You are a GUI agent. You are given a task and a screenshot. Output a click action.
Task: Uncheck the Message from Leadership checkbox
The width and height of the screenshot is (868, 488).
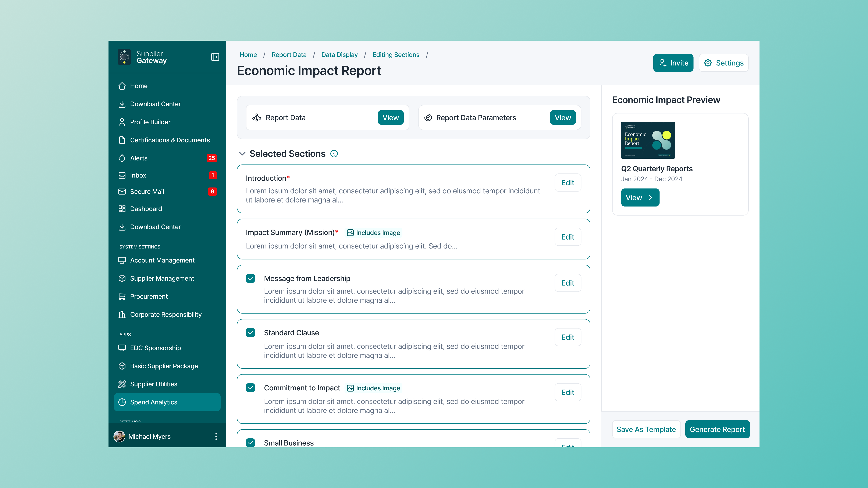250,279
